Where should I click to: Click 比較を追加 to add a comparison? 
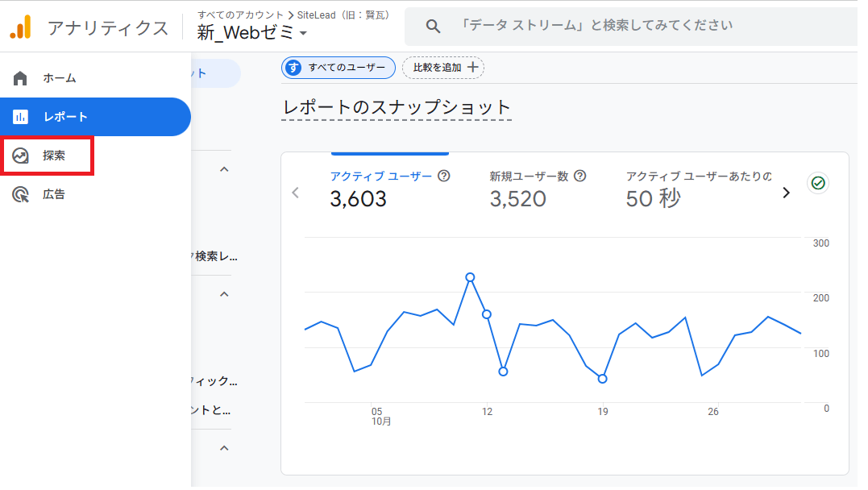point(442,68)
